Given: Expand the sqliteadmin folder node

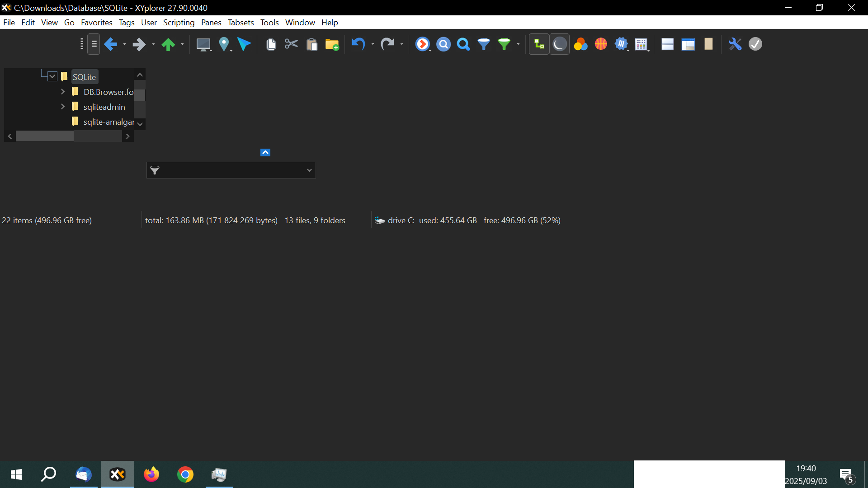Looking at the screenshot, I should [x=63, y=107].
